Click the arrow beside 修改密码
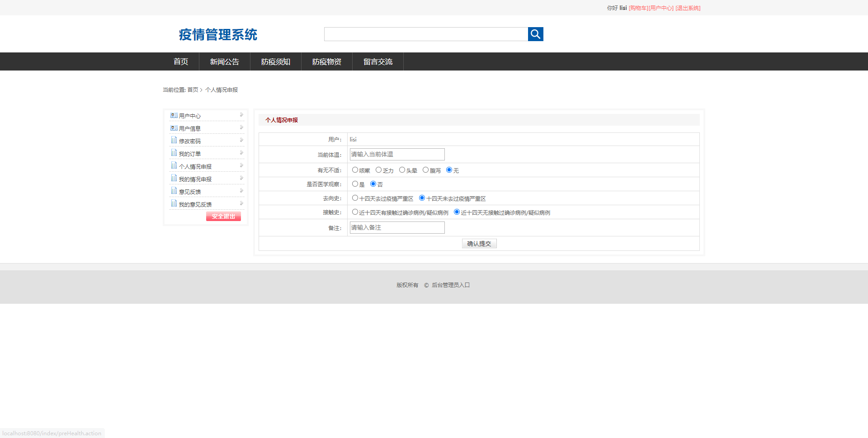 click(x=241, y=140)
